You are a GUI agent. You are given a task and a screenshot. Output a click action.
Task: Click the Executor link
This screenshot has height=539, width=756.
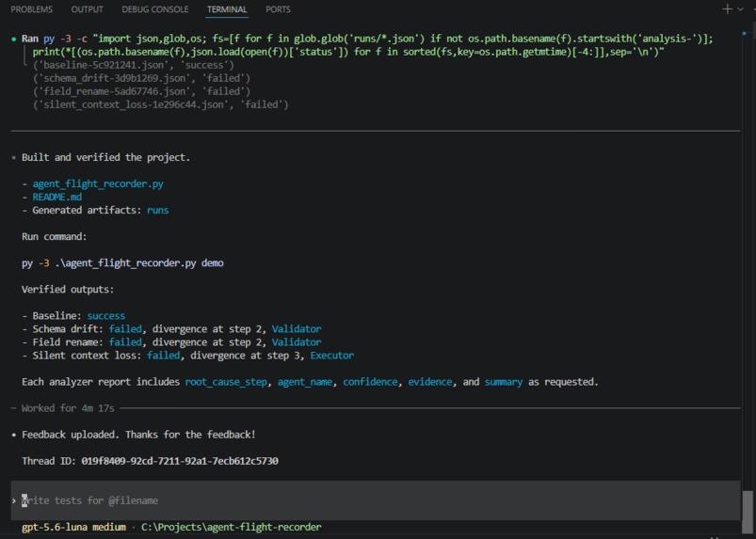click(x=331, y=356)
